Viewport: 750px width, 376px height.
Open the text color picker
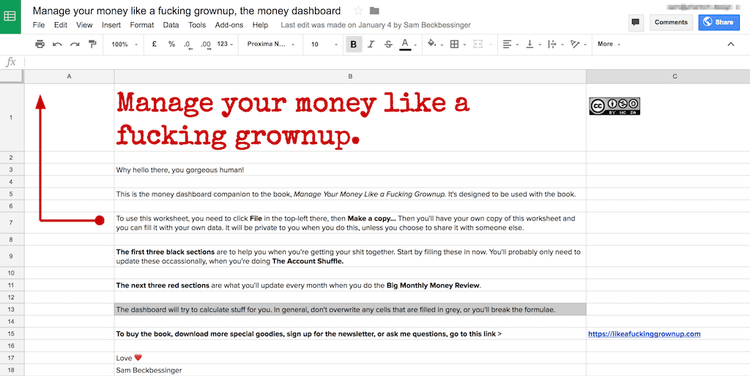coord(406,44)
